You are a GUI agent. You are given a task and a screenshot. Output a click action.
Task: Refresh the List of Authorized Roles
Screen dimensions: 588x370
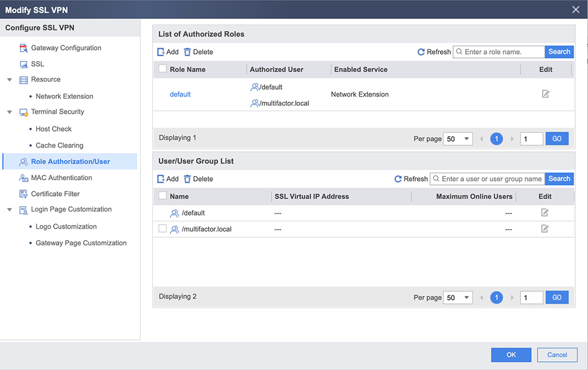coord(434,52)
